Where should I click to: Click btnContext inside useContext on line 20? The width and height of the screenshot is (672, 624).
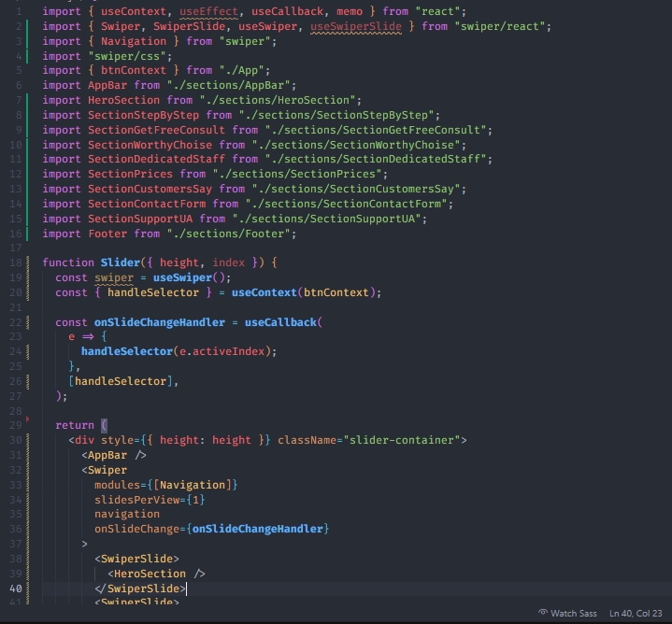(x=336, y=292)
